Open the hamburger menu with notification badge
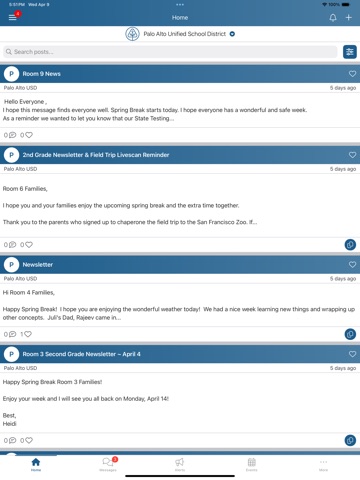 tap(13, 17)
